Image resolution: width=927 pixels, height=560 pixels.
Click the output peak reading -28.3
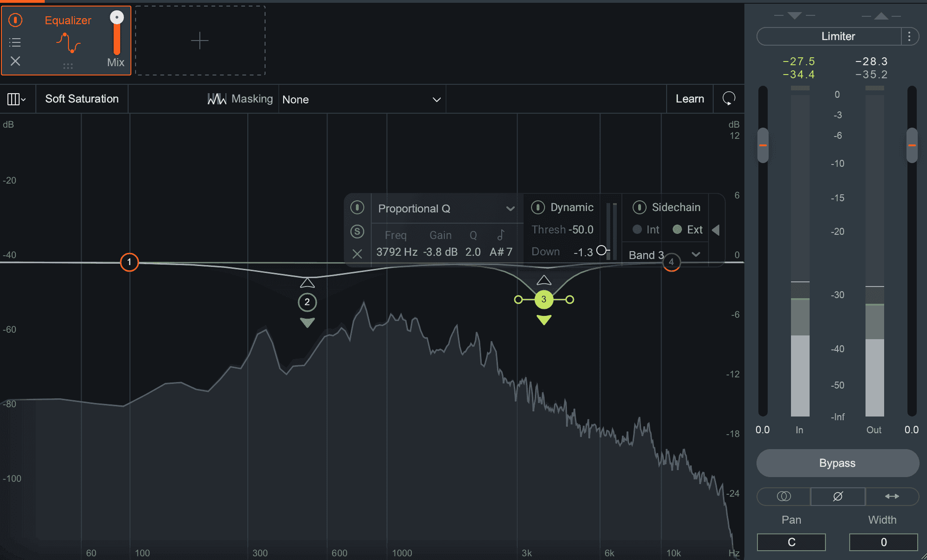(872, 61)
